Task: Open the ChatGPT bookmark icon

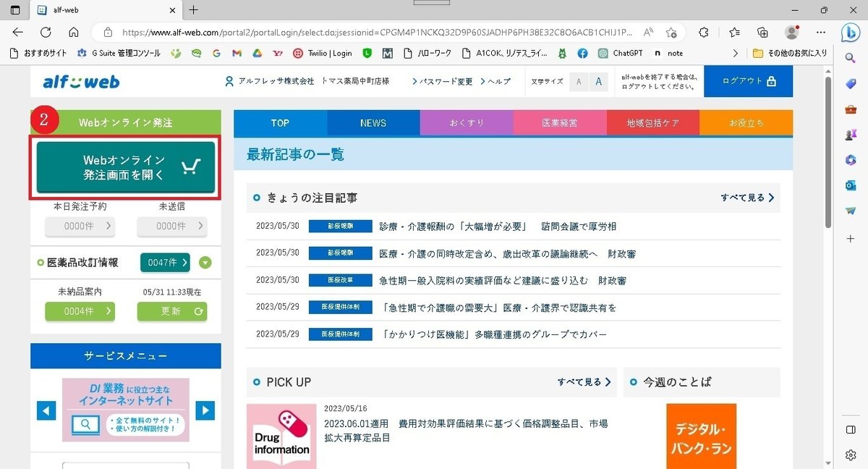Action: click(603, 53)
